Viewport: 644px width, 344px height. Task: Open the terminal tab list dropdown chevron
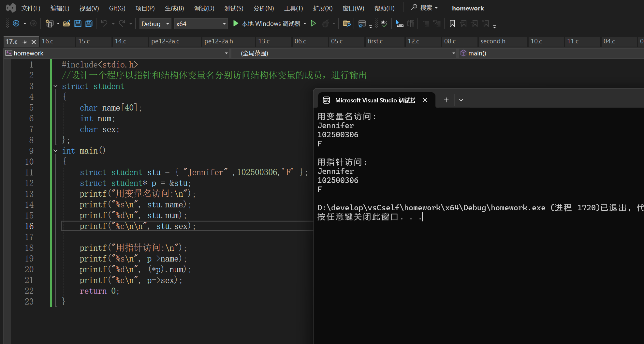click(461, 100)
